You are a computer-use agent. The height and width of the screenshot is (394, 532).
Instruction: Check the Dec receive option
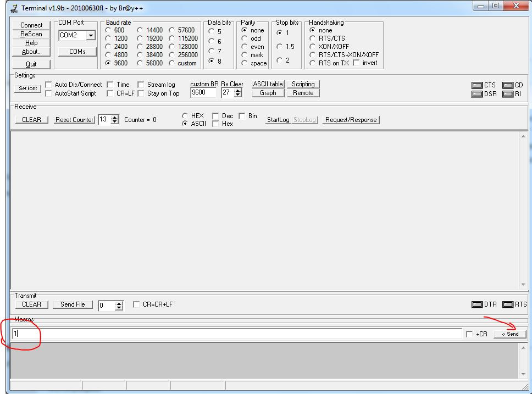pos(215,116)
